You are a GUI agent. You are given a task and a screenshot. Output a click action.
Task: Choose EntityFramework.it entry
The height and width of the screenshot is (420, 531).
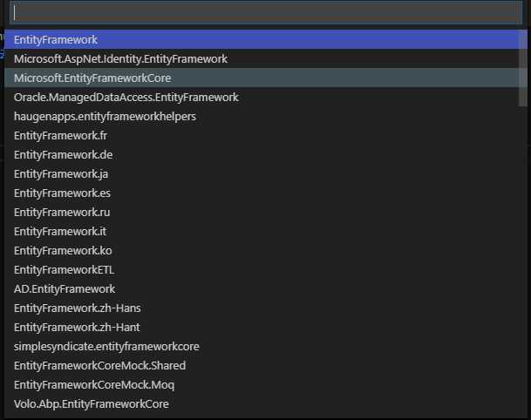tap(266, 232)
